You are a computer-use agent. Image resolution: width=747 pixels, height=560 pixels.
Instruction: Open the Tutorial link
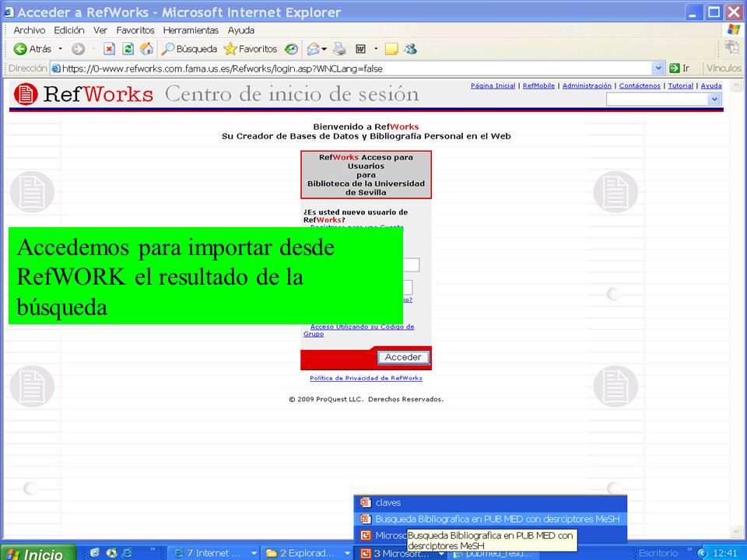[x=680, y=86]
